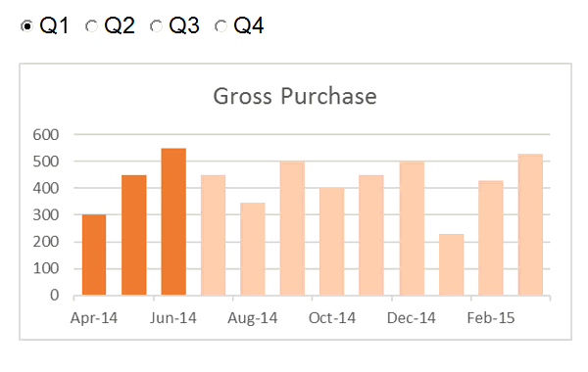Click the last Mar-15 bar
This screenshot has height=372, width=588.
530,224
